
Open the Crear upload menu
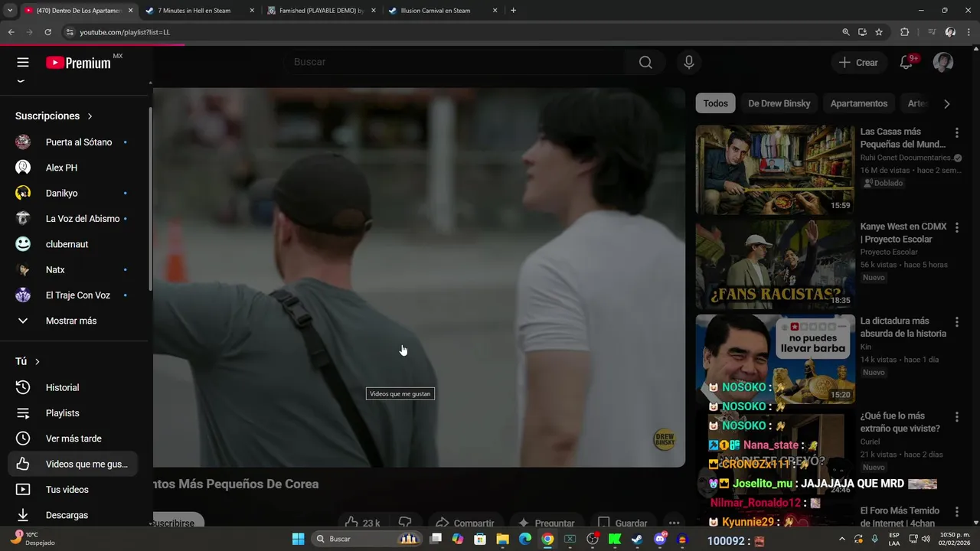tap(858, 63)
